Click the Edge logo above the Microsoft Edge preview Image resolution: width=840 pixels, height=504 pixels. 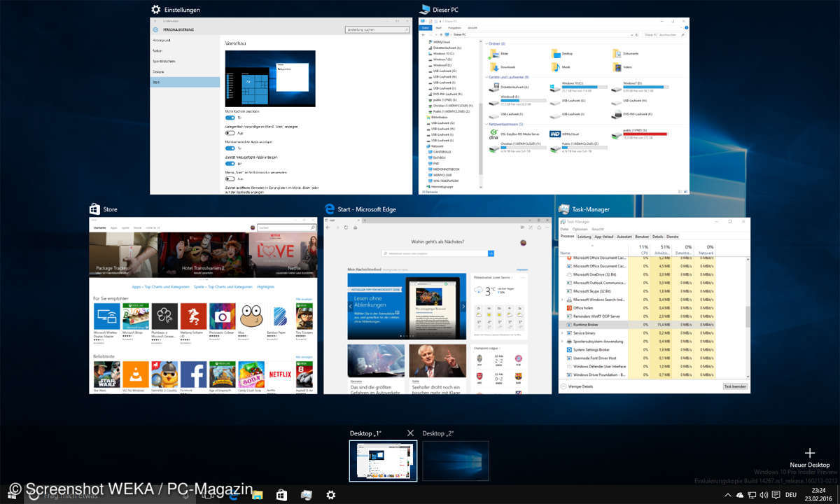point(329,209)
